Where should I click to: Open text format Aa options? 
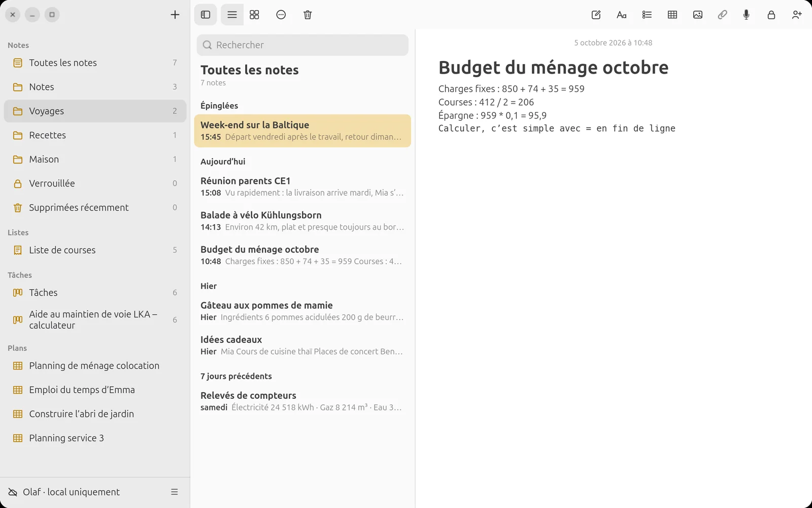point(622,15)
